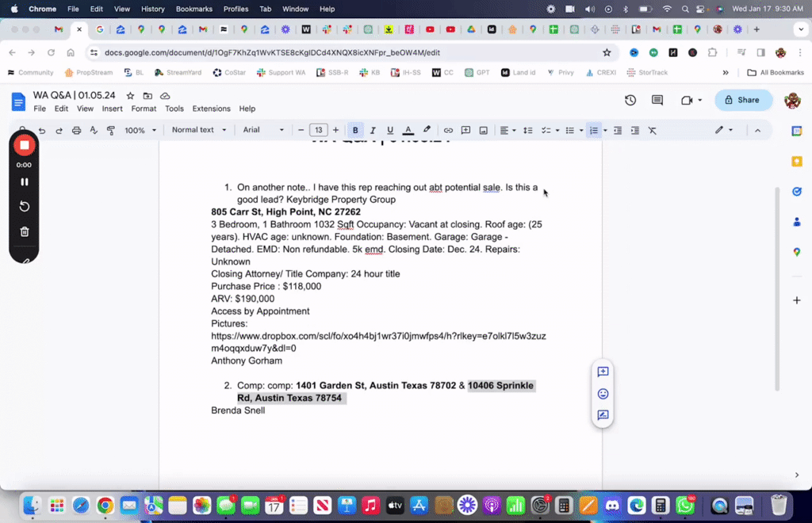Open the Docs Tools menu

pyautogui.click(x=174, y=109)
